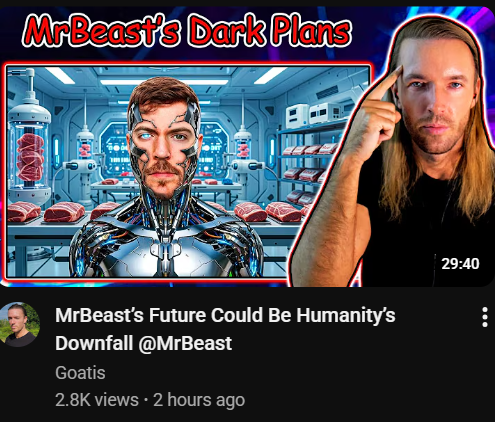Image resolution: width=495 pixels, height=422 pixels.
Task: Click the '@MrBeast' mention in the title
Action: click(x=185, y=343)
